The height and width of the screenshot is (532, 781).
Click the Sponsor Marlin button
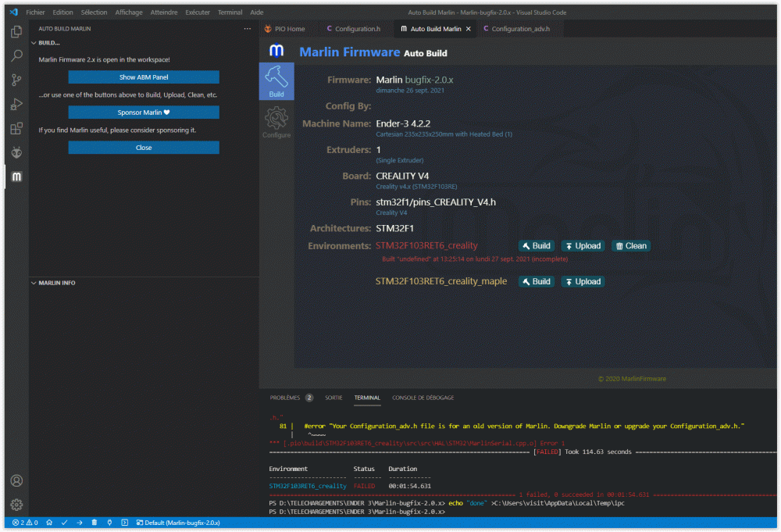pyautogui.click(x=144, y=112)
